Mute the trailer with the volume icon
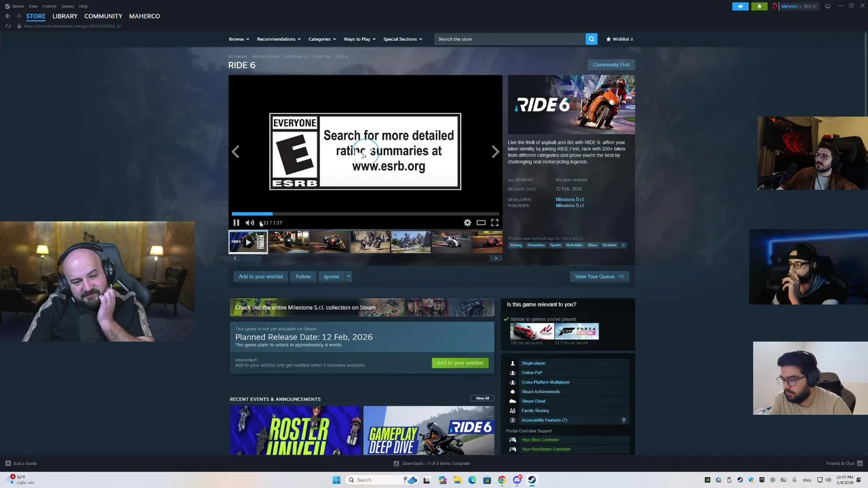This screenshot has height=488, width=868. 250,223
